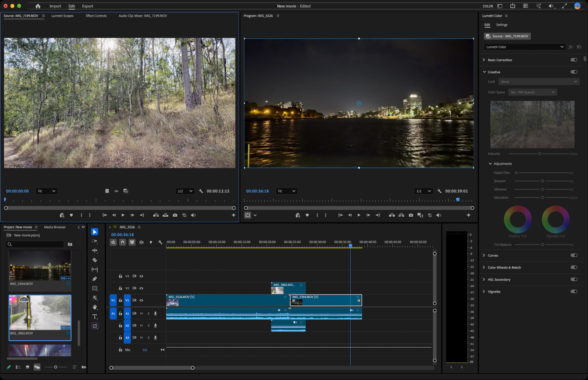
Task: Click Program timecode 00:00:36:18
Action: (x=257, y=191)
